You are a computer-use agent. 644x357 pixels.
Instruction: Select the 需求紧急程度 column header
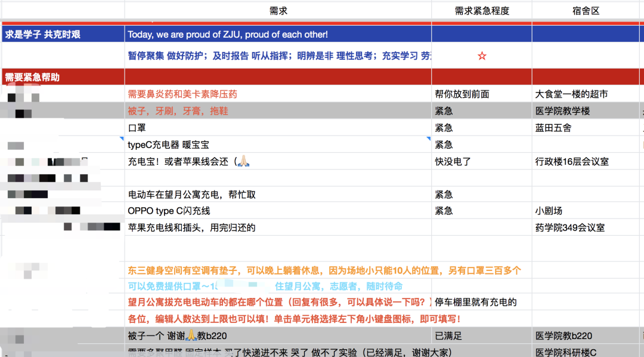tap(481, 10)
